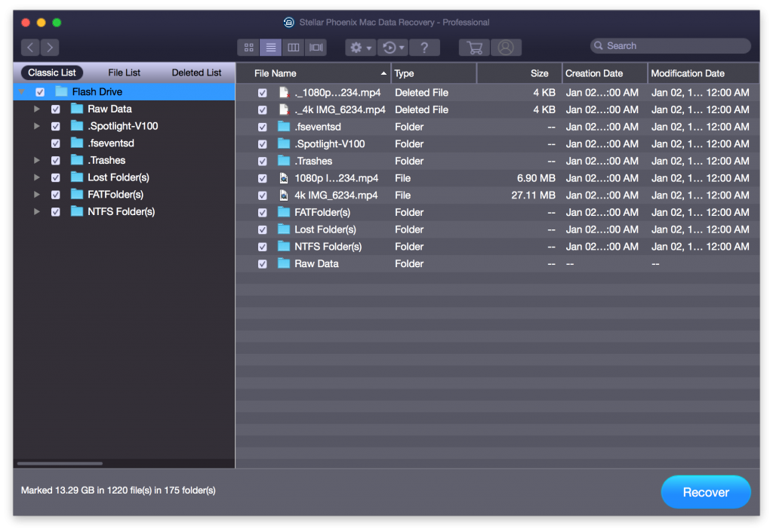Go back with the left arrow button
Screen dimensions: 773x532
pyautogui.click(x=30, y=48)
